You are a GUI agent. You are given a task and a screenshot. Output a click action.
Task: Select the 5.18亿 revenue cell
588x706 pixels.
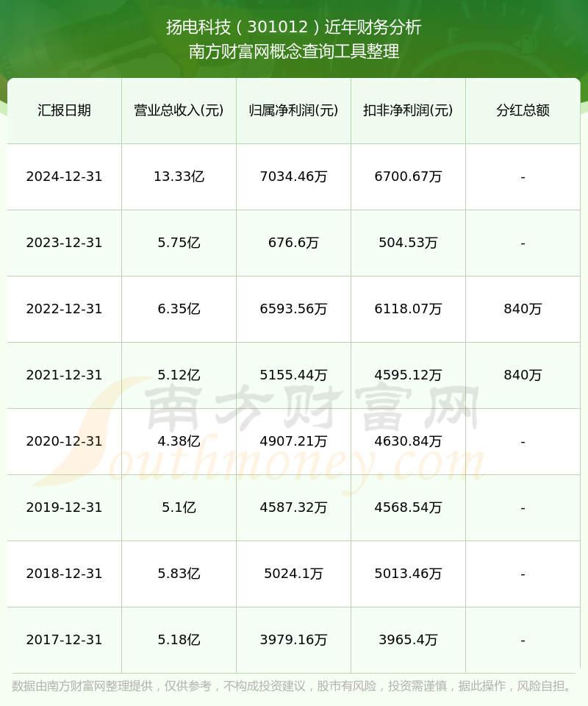click(x=179, y=640)
